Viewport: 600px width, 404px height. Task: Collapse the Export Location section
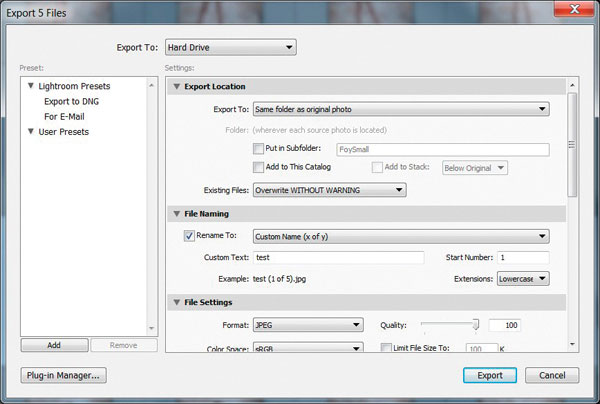[177, 86]
